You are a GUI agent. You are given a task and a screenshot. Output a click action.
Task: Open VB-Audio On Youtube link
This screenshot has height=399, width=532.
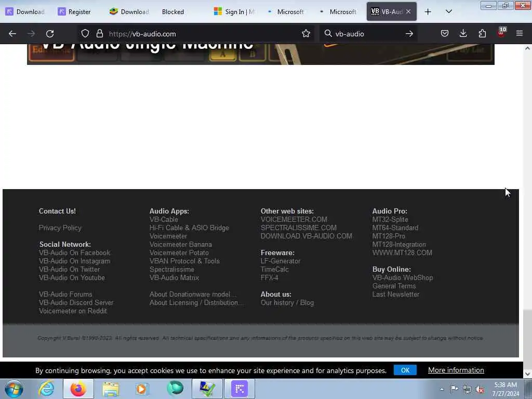(72, 277)
